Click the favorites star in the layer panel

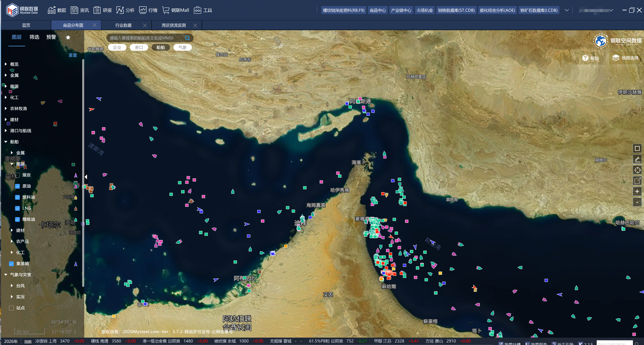[68, 37]
